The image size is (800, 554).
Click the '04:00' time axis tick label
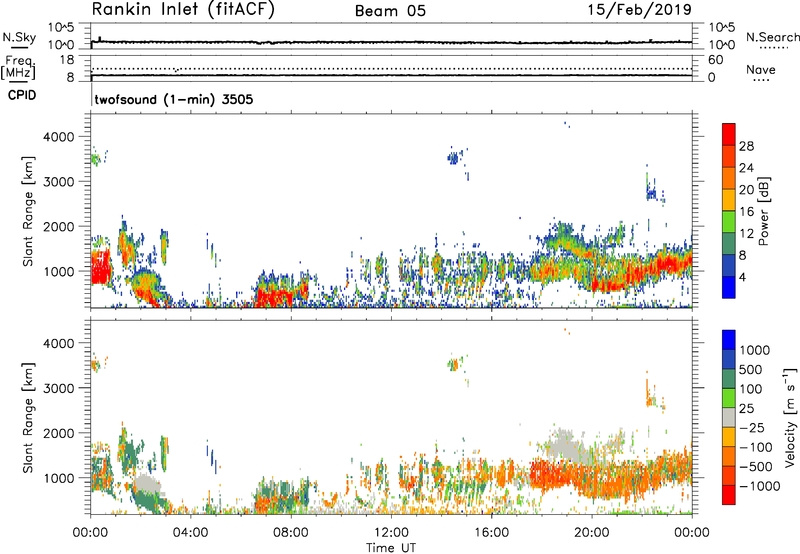190,533
